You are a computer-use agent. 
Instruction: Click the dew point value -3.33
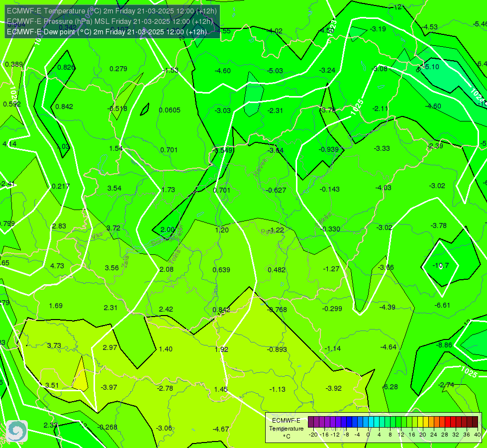pos(382,148)
